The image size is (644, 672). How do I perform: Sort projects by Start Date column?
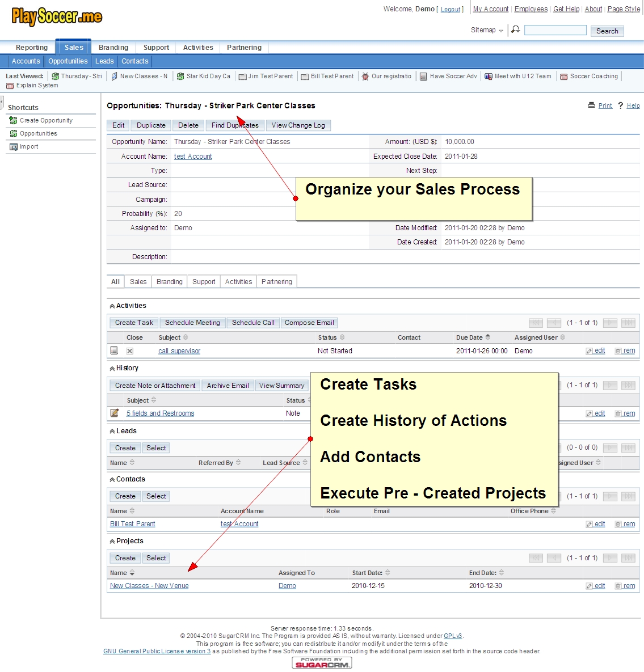[371, 573]
